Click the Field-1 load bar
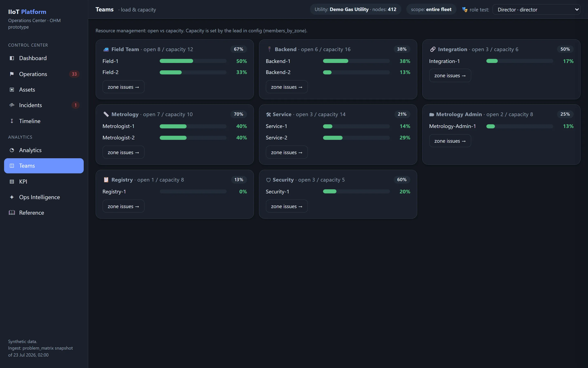This screenshot has height=368, width=588. pos(193,61)
